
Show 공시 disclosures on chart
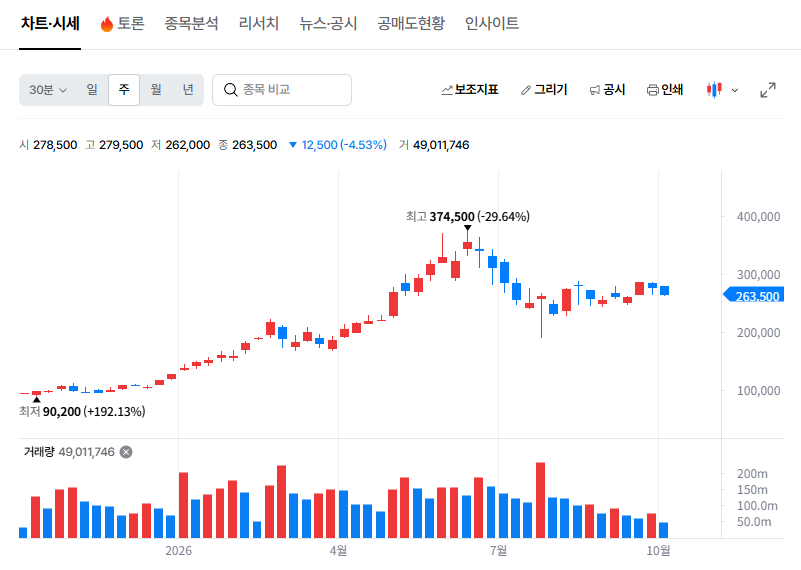607,90
